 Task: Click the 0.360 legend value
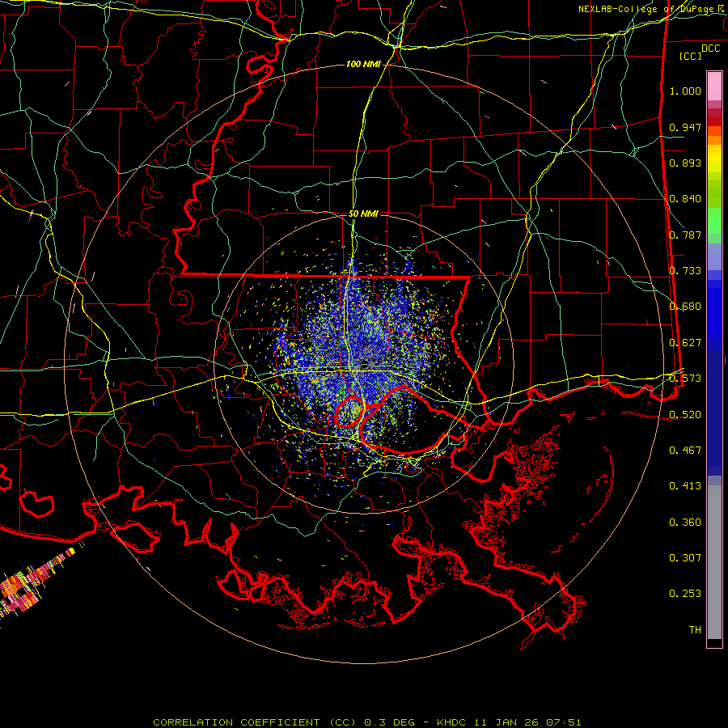[685, 523]
